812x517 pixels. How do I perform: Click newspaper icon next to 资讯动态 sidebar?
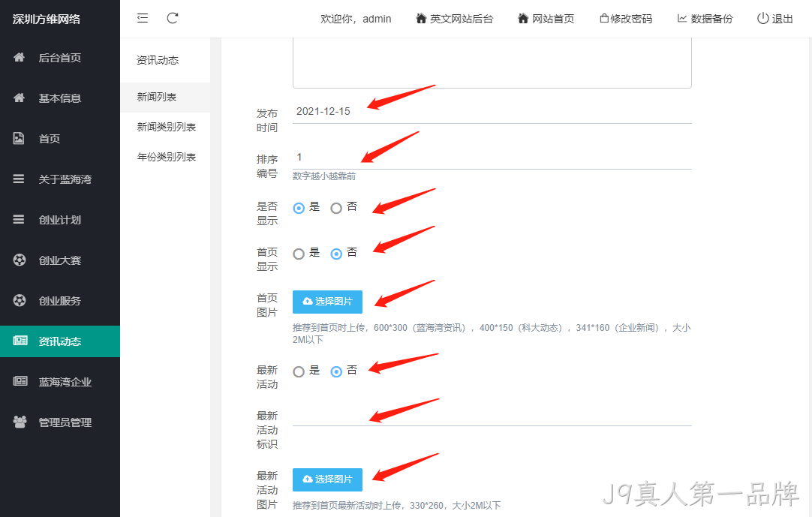click(20, 341)
